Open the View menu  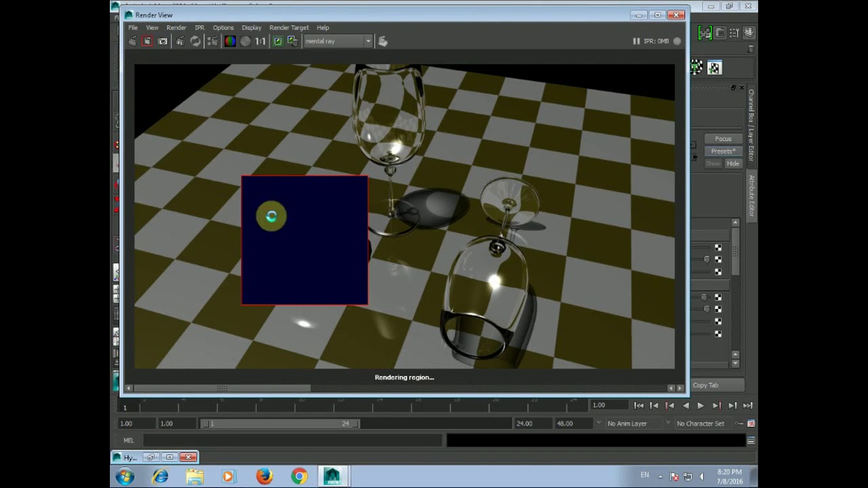(x=152, y=28)
